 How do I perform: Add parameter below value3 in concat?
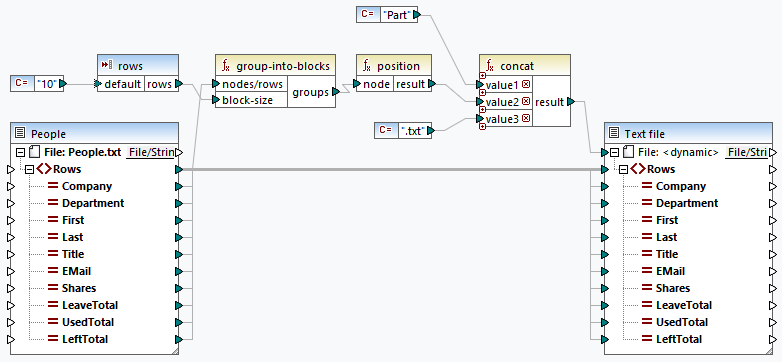point(482,127)
